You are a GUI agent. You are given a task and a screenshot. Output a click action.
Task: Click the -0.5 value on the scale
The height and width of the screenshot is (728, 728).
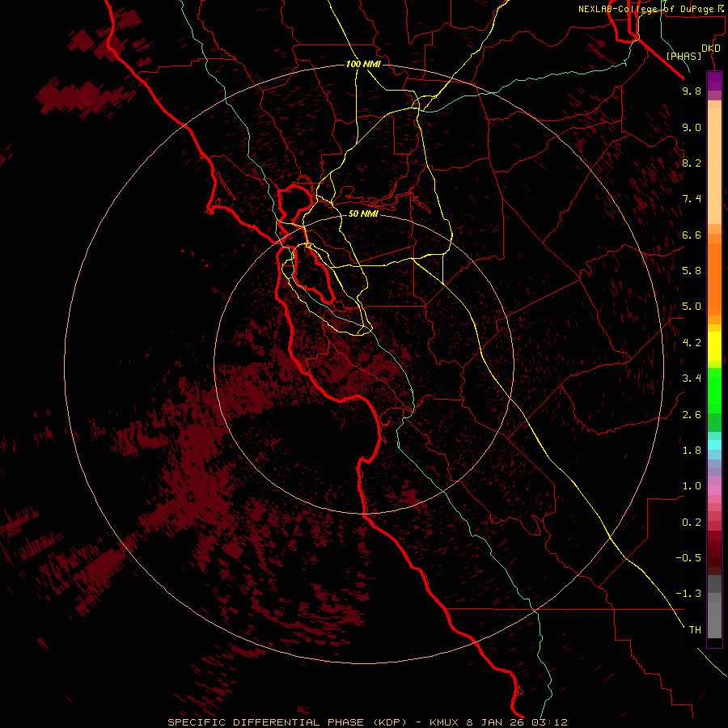pos(688,557)
